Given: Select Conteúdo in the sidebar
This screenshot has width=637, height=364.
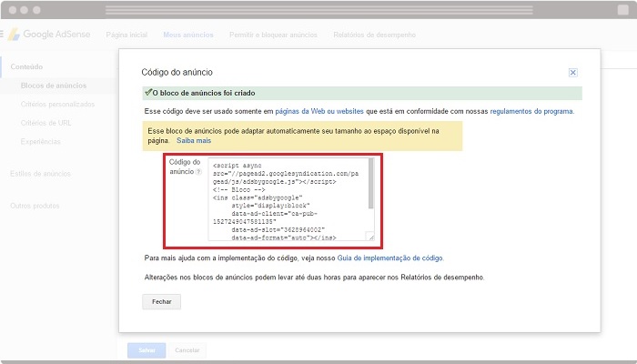Looking at the screenshot, I should (26, 66).
